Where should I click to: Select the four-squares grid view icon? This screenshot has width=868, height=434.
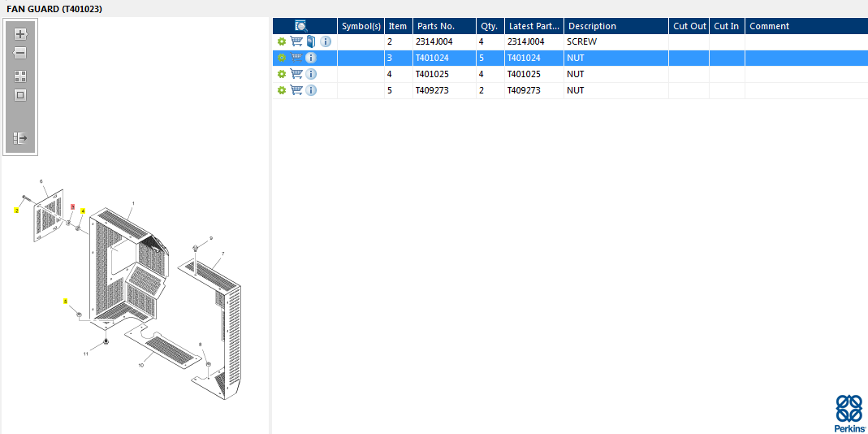[x=20, y=76]
